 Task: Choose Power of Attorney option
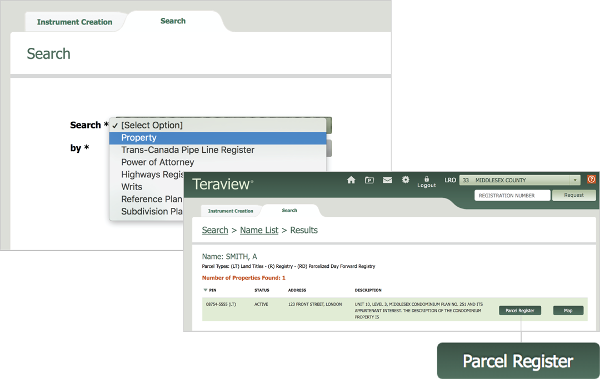pos(218,162)
